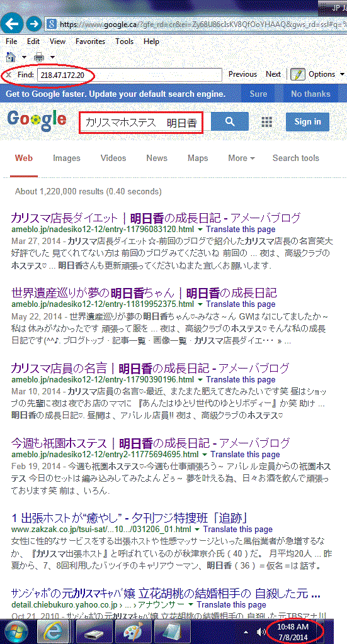Click the Find text field with 218.47.172.20
Image resolution: width=347 pixels, height=644 pixels.
130,75
